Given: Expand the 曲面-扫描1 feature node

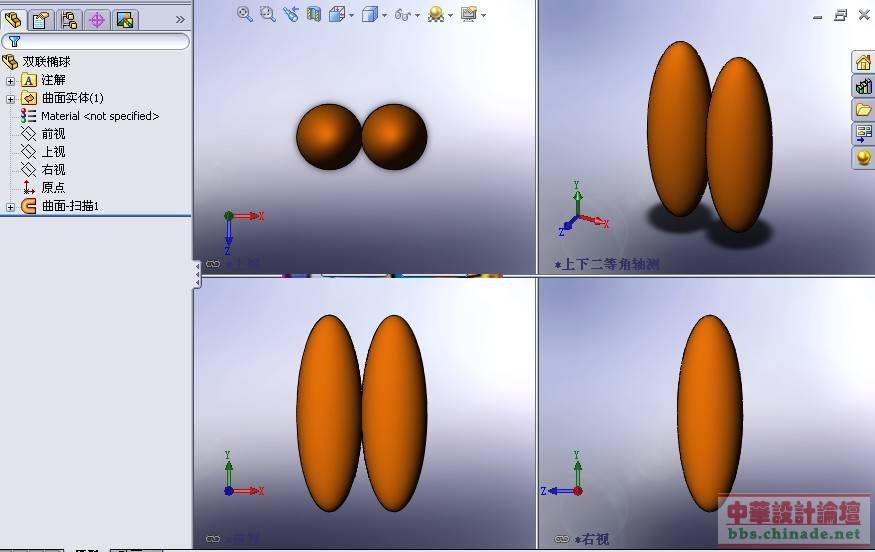Looking at the screenshot, I should coord(11,206).
